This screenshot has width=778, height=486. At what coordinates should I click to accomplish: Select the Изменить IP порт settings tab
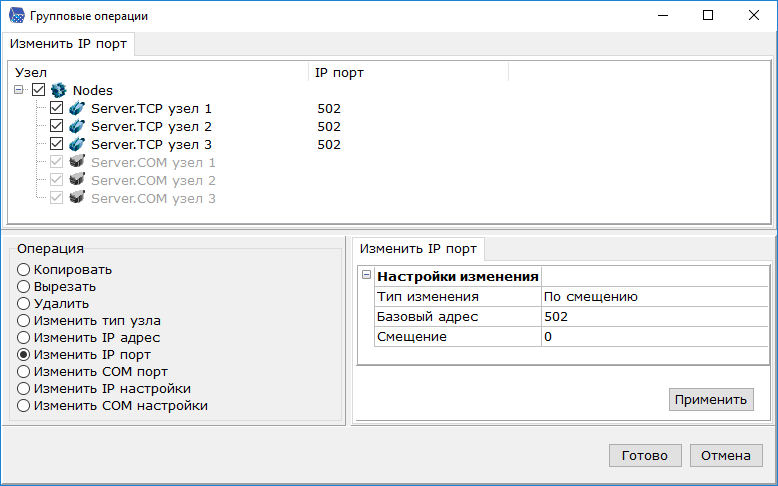coord(418,248)
